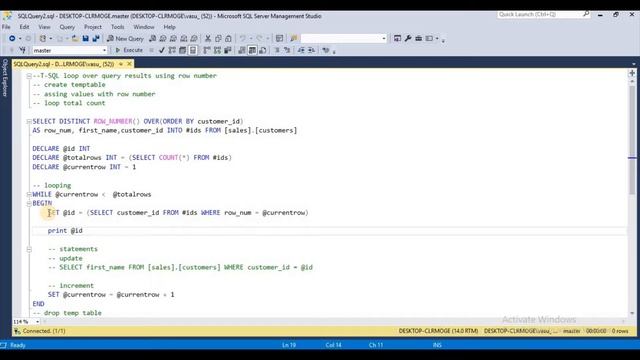Click the Save All icon
Image resolution: width=640 pixels, height=360 pixels.
[x=96, y=38]
